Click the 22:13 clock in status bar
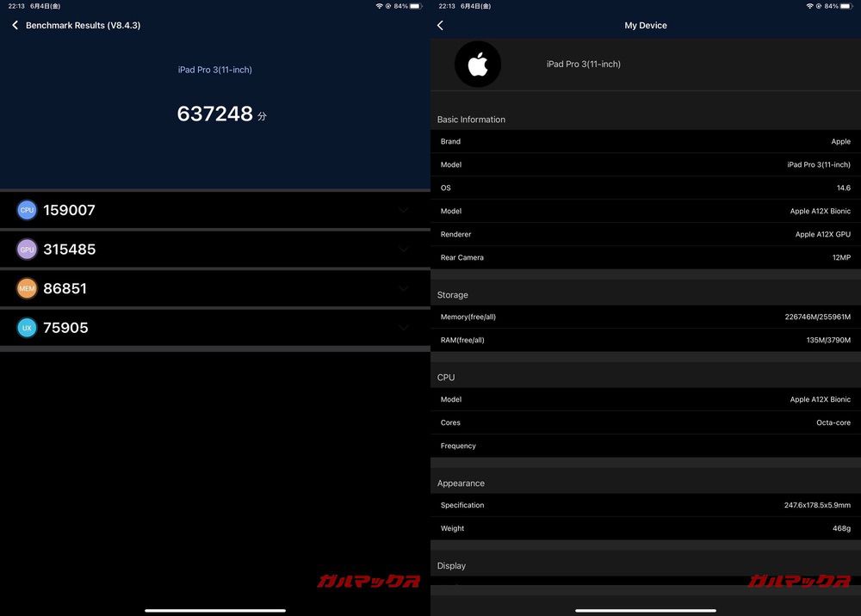Image resolution: width=861 pixels, height=616 pixels. [16, 5]
